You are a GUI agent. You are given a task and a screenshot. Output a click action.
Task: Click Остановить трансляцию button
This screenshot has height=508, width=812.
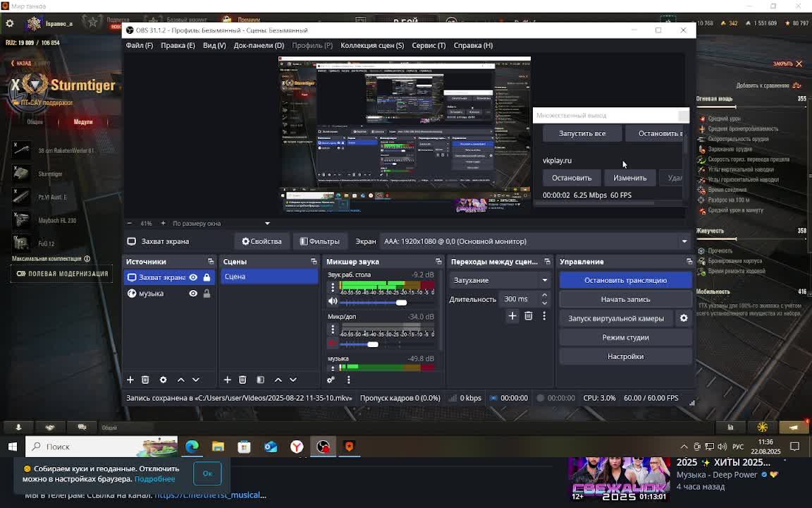[x=626, y=280]
